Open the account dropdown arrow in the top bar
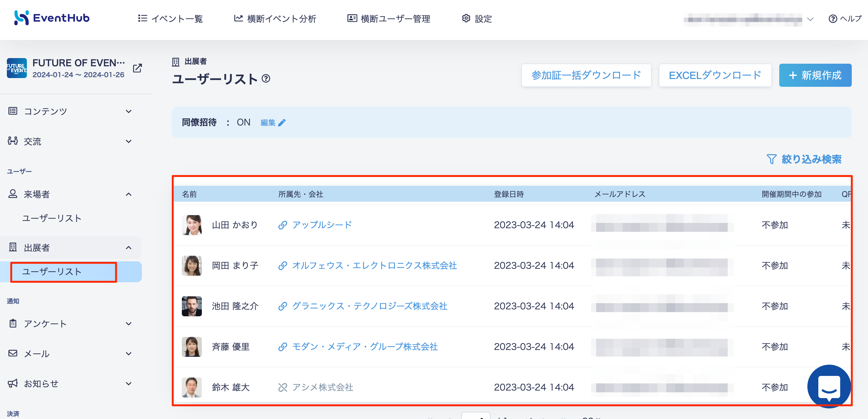The height and width of the screenshot is (419, 868). pyautogui.click(x=811, y=19)
